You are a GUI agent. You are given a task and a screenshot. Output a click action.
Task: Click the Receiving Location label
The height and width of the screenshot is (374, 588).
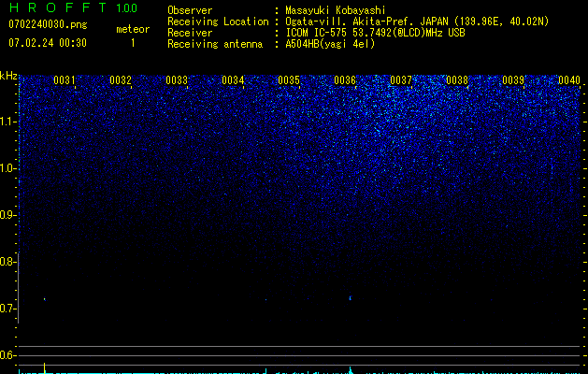pos(218,22)
